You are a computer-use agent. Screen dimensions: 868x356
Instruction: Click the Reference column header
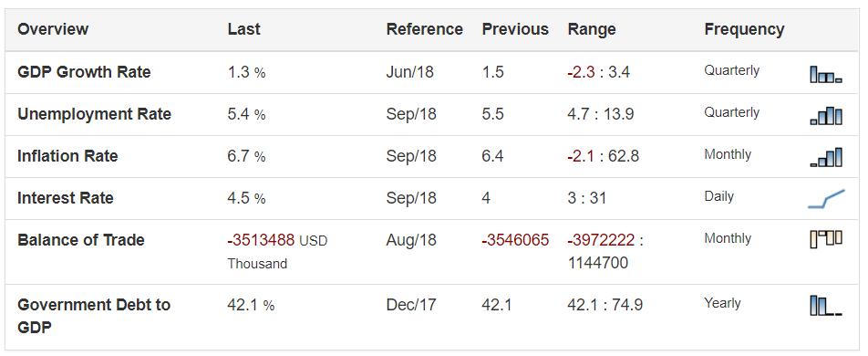point(425,29)
